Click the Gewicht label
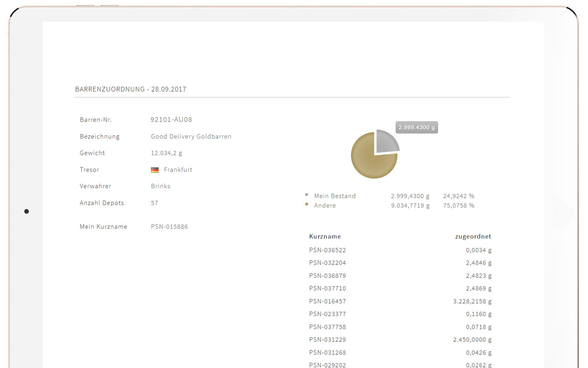588x368 pixels. pyautogui.click(x=93, y=153)
